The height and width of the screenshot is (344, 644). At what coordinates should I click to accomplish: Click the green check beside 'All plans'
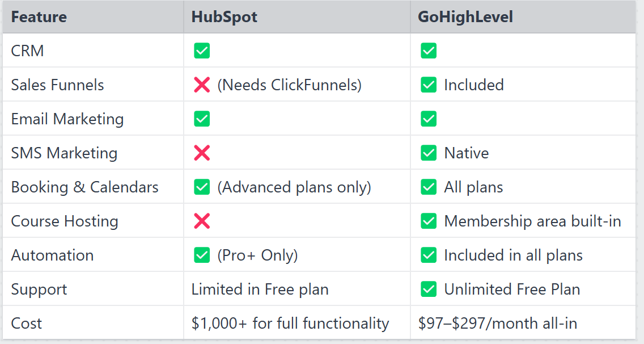click(429, 187)
